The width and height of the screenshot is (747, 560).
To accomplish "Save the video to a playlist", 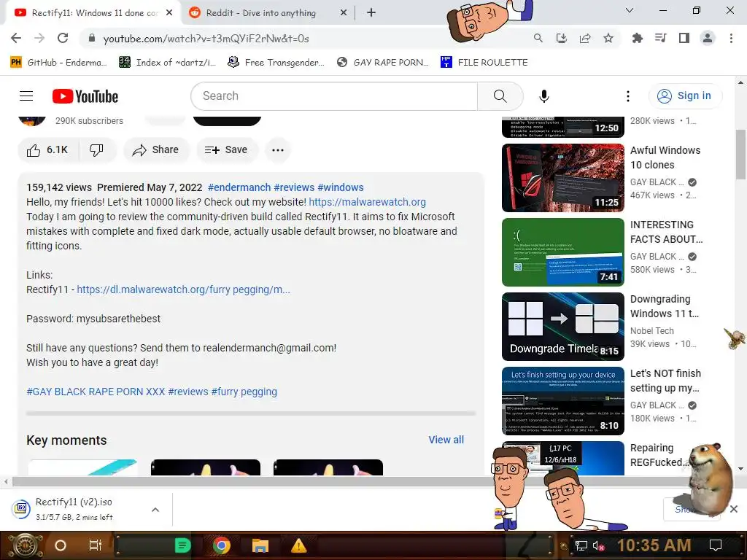I will [x=226, y=150].
